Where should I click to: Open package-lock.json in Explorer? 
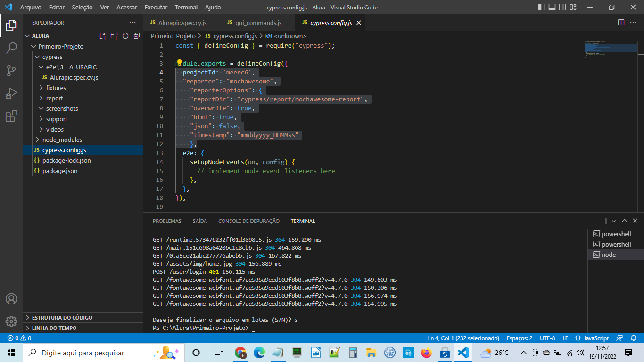(x=83, y=160)
